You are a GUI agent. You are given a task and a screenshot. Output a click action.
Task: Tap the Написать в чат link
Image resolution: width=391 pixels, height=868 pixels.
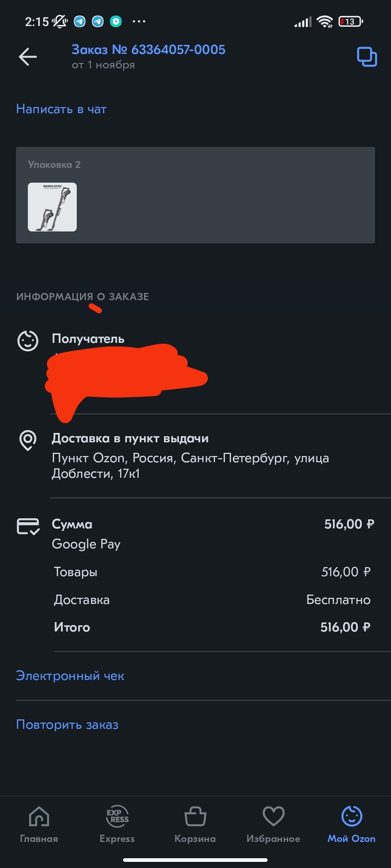[61, 109]
